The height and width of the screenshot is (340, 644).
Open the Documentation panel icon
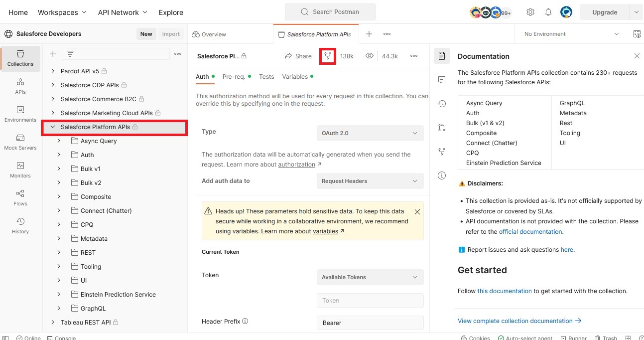coord(441,56)
